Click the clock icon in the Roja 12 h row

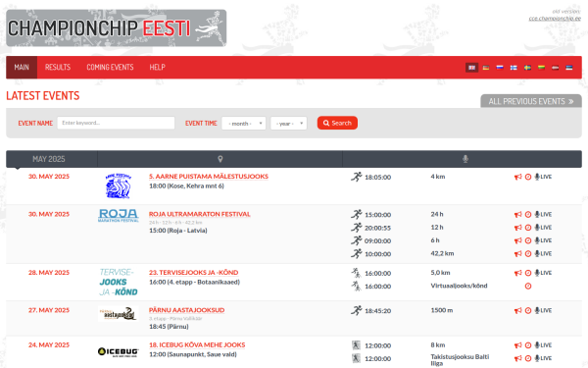528,228
